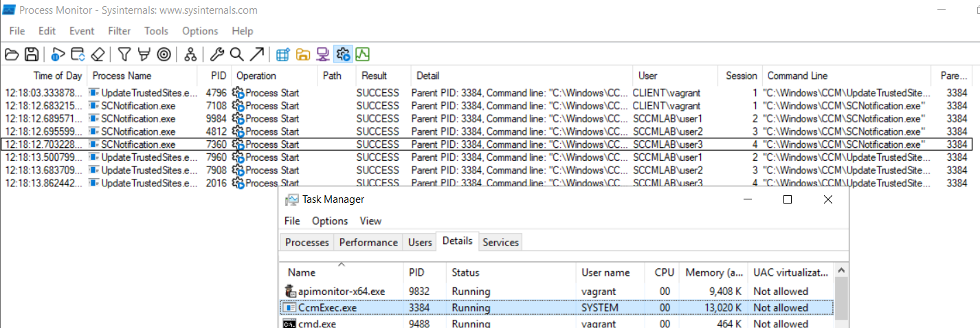Click the Highlight marker icon
This screenshot has width=980, height=328.
click(144, 54)
